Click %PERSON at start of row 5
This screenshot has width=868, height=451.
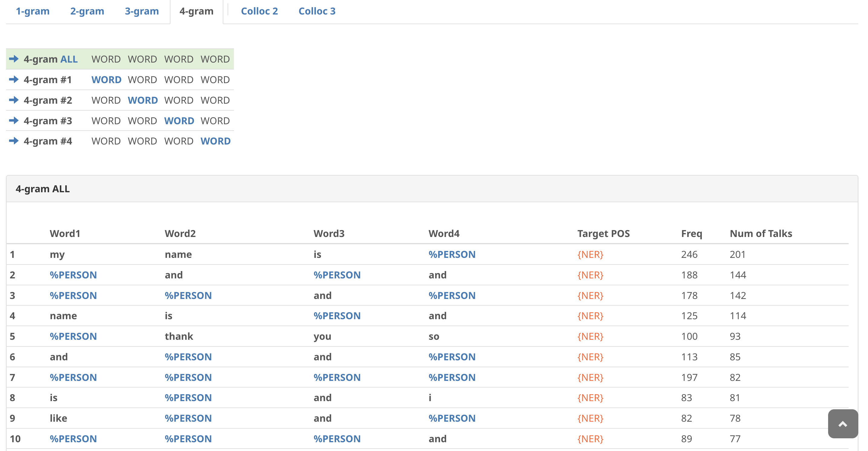click(x=73, y=336)
